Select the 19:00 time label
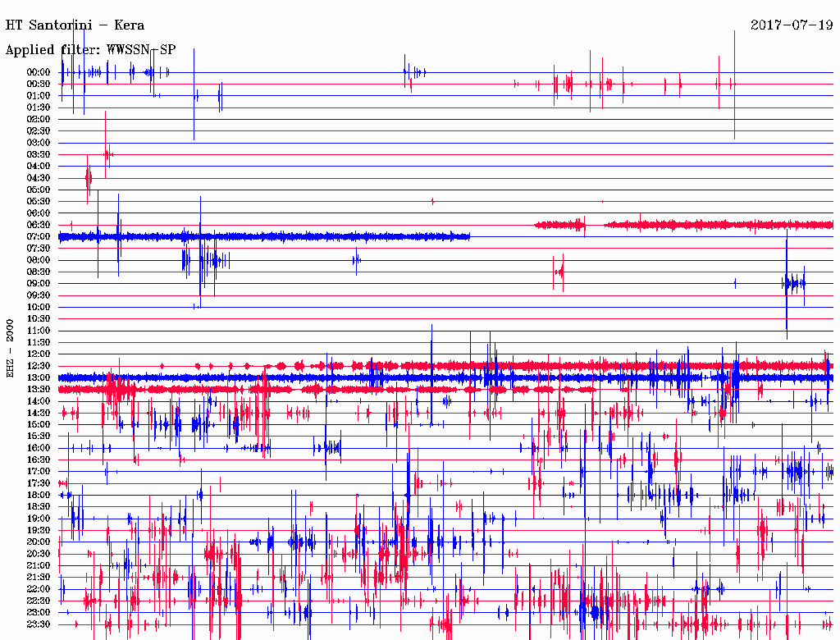This screenshot has height=640, width=840. (x=39, y=519)
